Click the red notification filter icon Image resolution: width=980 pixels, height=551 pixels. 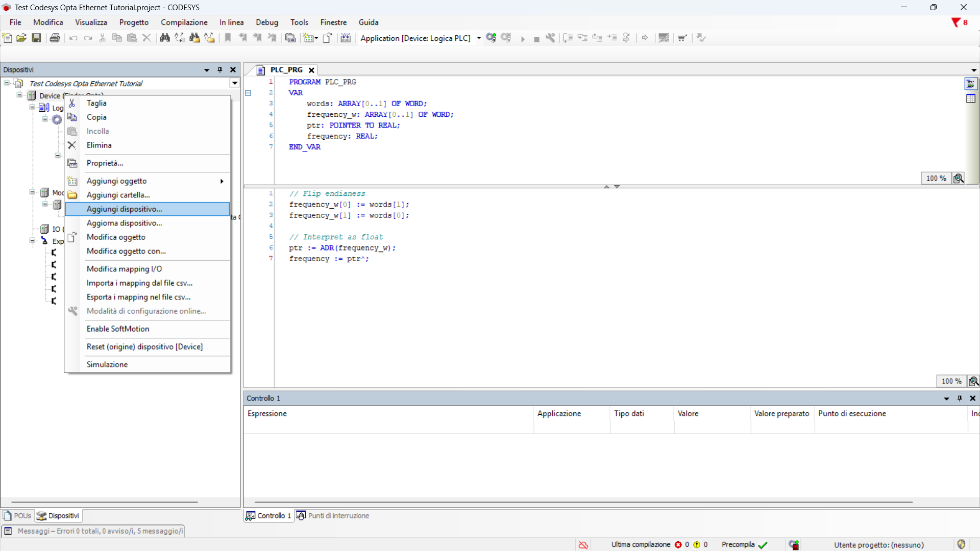click(x=955, y=22)
